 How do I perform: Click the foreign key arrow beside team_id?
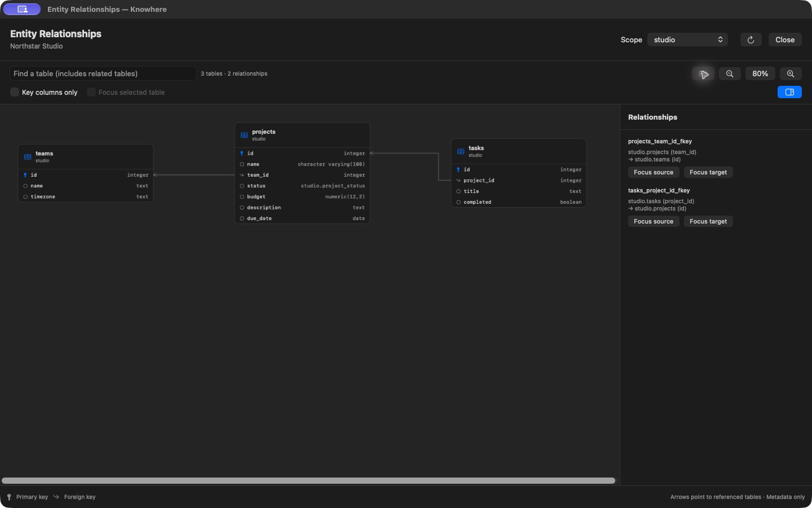[242, 175]
